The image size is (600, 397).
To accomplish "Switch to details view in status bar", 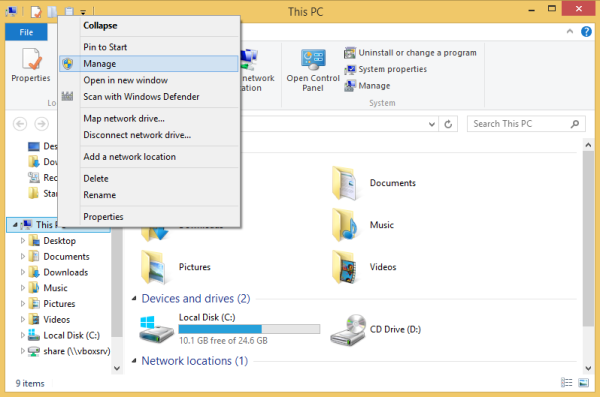I will (567, 382).
